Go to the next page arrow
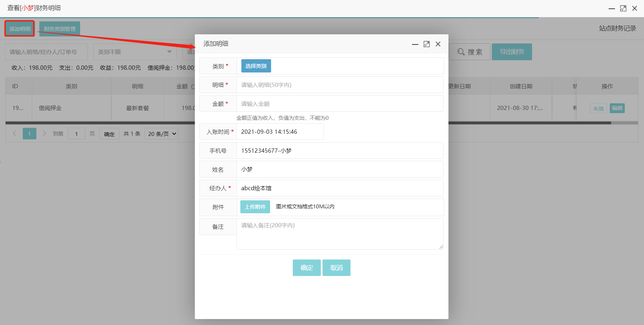The height and width of the screenshot is (325, 644). (x=44, y=133)
